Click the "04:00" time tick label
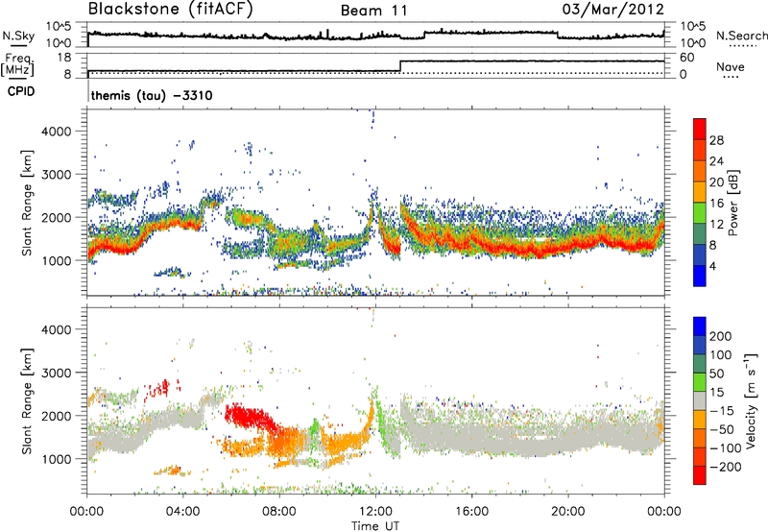 point(183,512)
